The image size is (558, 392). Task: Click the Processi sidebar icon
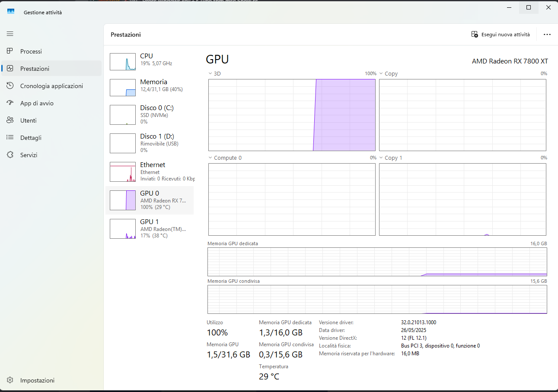(x=10, y=51)
